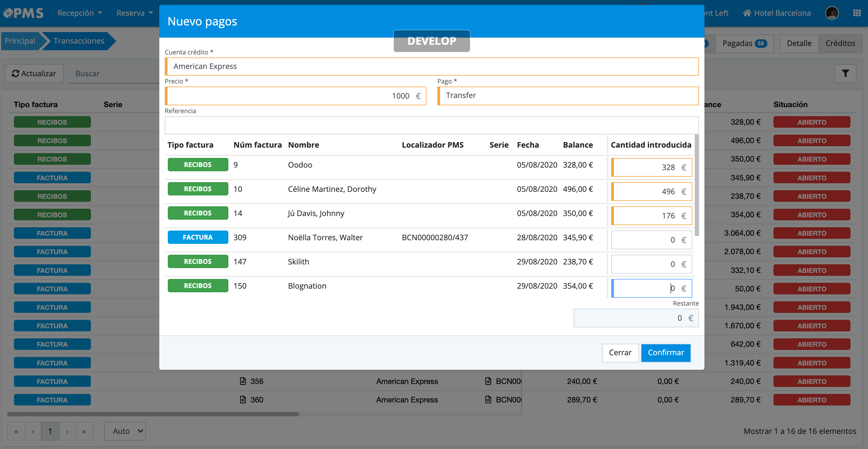This screenshot has height=449, width=868.
Task: Click the 1.943,00 € balance cell
Action: pos(742,307)
